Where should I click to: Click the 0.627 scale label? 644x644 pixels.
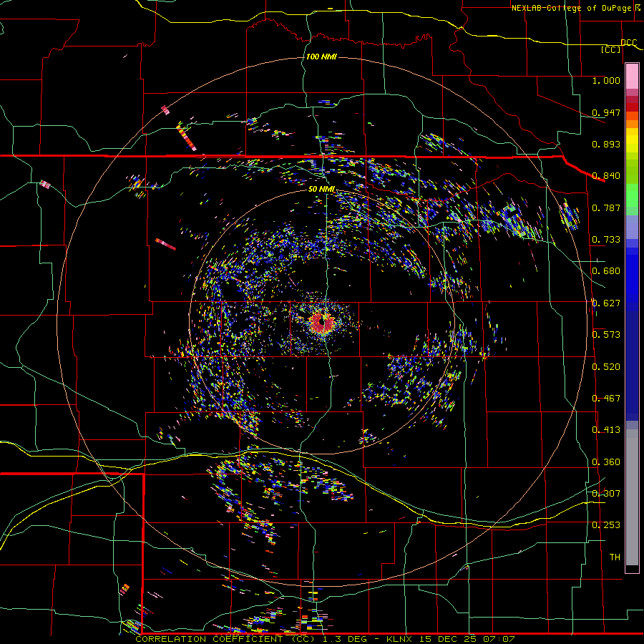[606, 303]
